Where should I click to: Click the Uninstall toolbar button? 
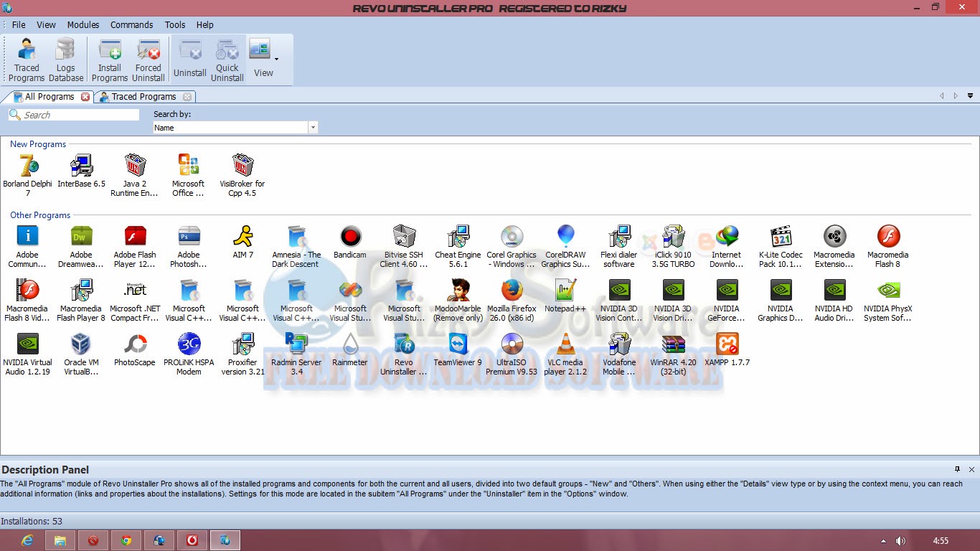[190, 60]
